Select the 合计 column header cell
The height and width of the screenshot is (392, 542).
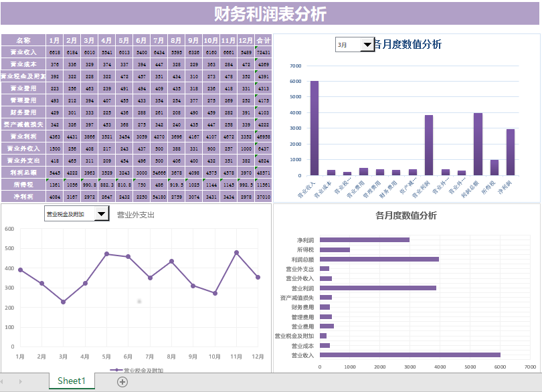(x=264, y=40)
